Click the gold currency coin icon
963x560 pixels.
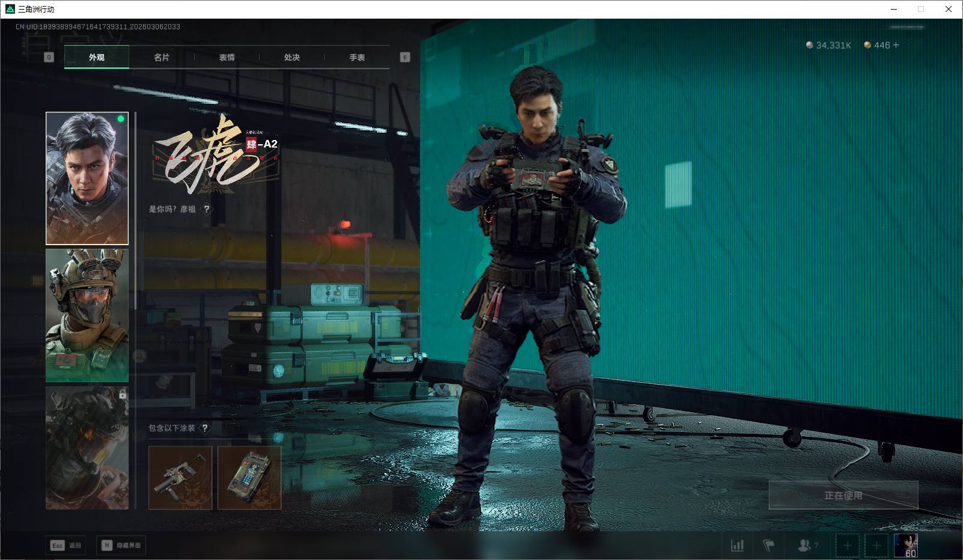click(867, 45)
